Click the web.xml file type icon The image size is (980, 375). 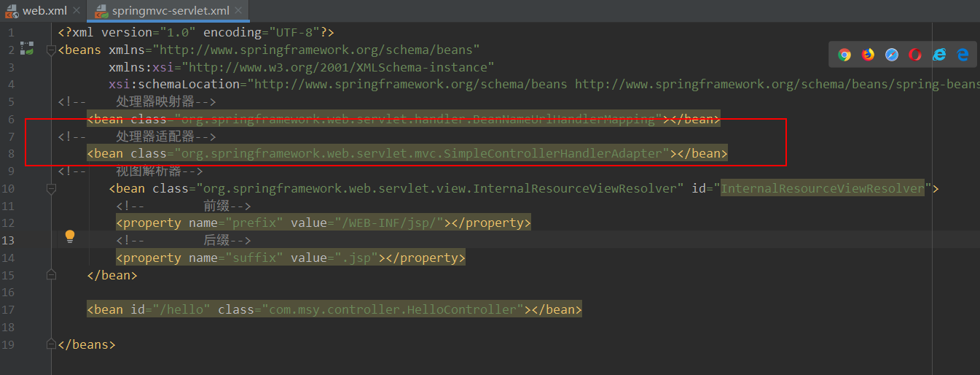tap(12, 11)
